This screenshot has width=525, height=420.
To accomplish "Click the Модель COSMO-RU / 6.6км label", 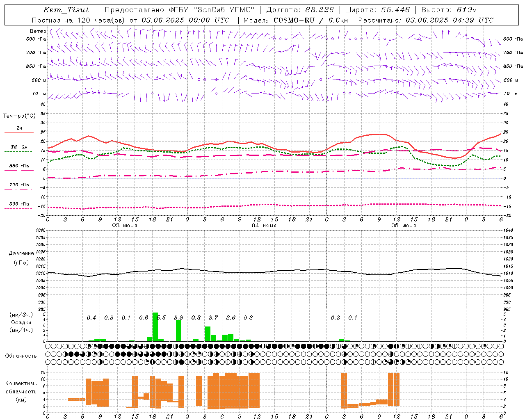I will tap(296, 20).
